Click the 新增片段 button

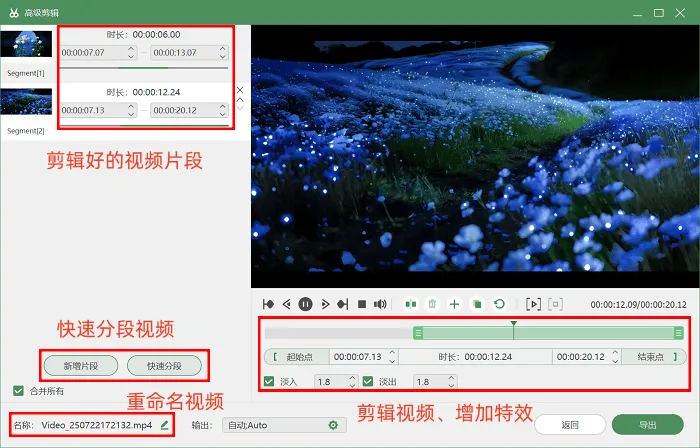[81, 366]
